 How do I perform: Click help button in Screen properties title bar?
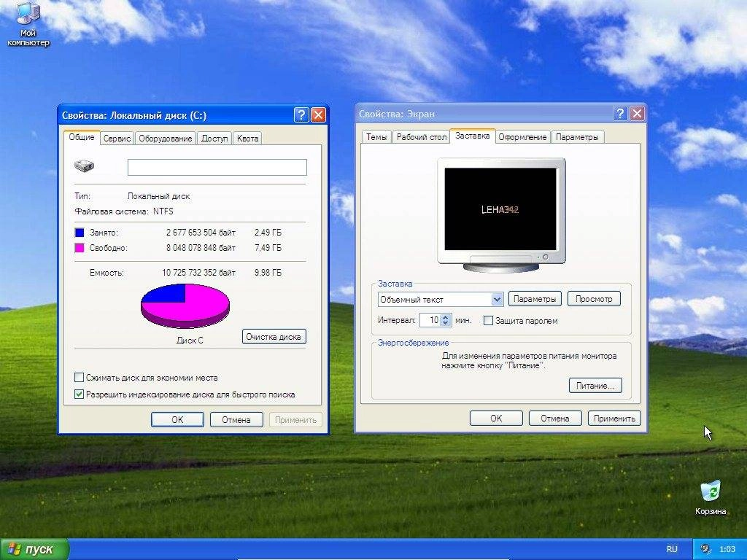click(x=620, y=114)
